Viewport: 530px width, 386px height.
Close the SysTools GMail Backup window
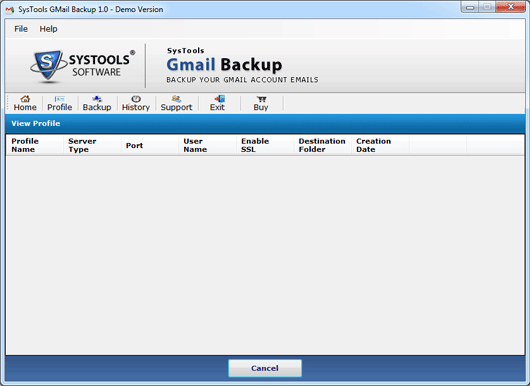(511, 7)
